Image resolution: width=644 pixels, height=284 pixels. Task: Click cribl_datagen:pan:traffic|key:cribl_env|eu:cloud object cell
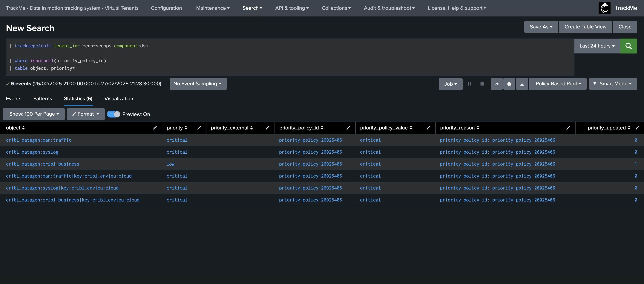click(x=69, y=176)
